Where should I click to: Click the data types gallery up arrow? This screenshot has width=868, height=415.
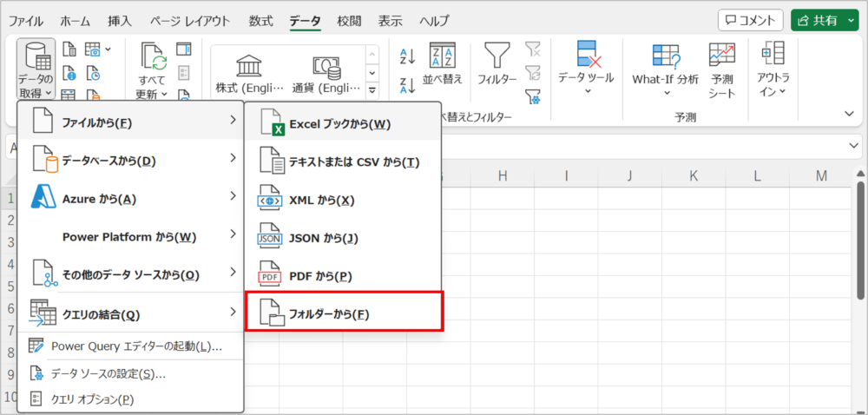coord(372,54)
